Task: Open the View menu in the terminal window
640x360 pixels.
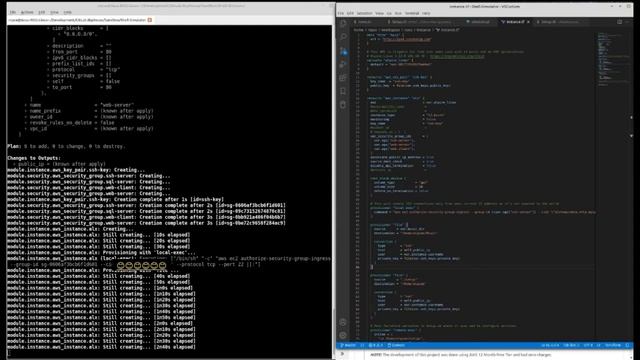Action: tap(54, 12)
